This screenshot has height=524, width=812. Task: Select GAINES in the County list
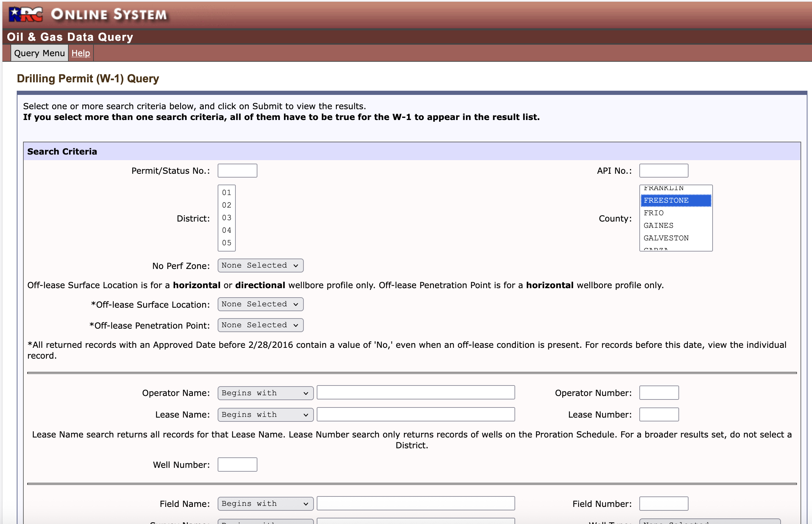[x=659, y=225]
